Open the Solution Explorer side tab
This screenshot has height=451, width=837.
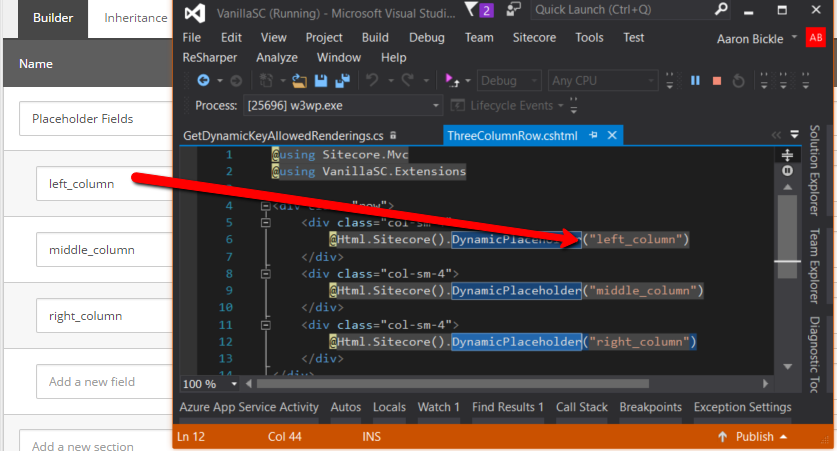click(814, 170)
